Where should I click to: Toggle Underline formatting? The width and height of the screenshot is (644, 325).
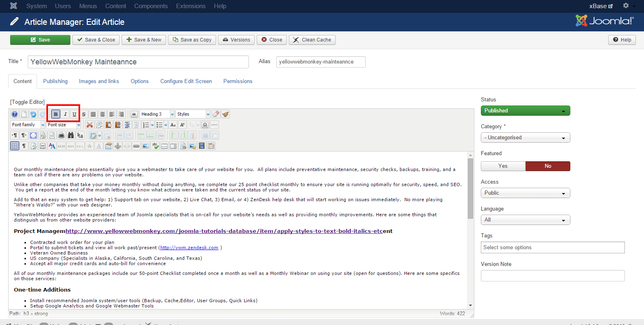click(74, 114)
